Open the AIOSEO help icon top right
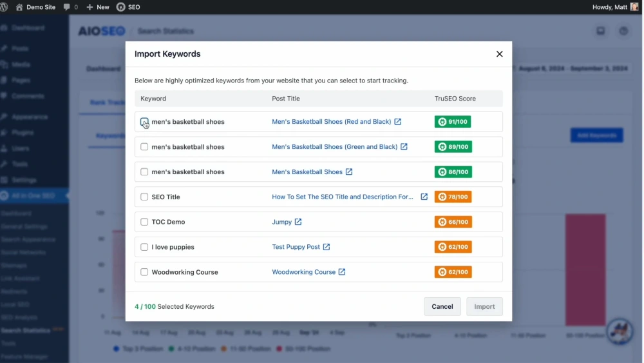Viewport: 644px width, 363px height. click(x=623, y=31)
